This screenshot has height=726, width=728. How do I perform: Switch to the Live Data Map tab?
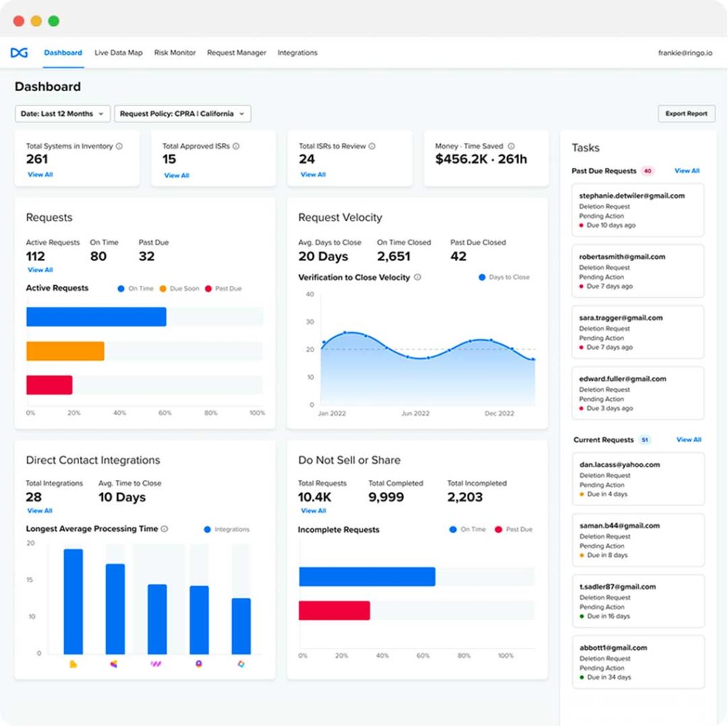[118, 53]
